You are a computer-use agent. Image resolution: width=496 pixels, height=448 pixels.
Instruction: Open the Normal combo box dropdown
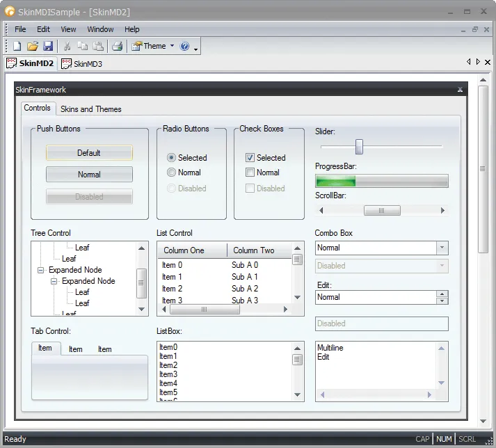(442, 248)
